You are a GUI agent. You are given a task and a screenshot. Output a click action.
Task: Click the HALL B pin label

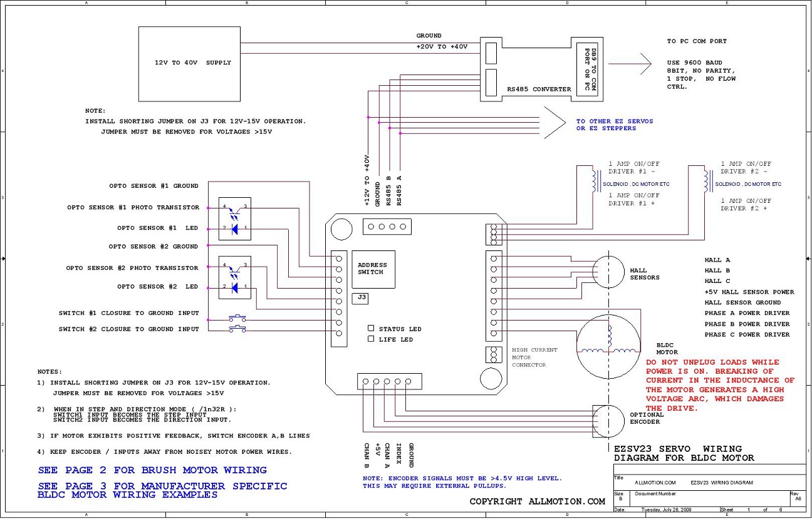717,271
